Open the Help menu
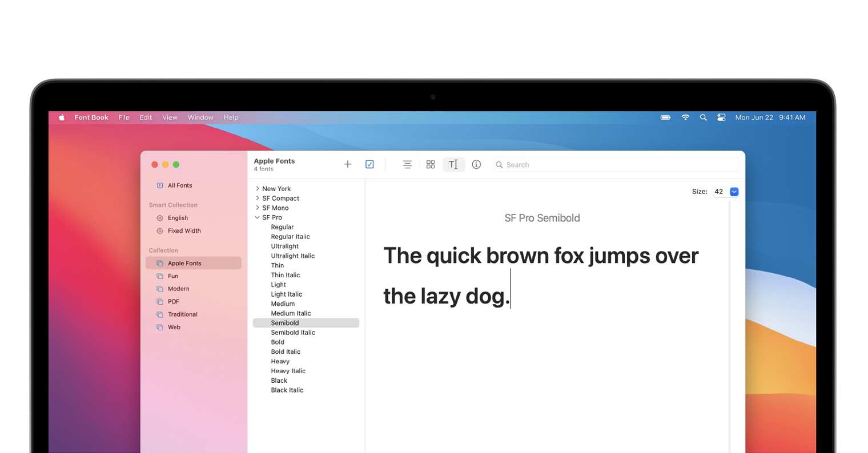Image resolution: width=868 pixels, height=453 pixels. 231,118
